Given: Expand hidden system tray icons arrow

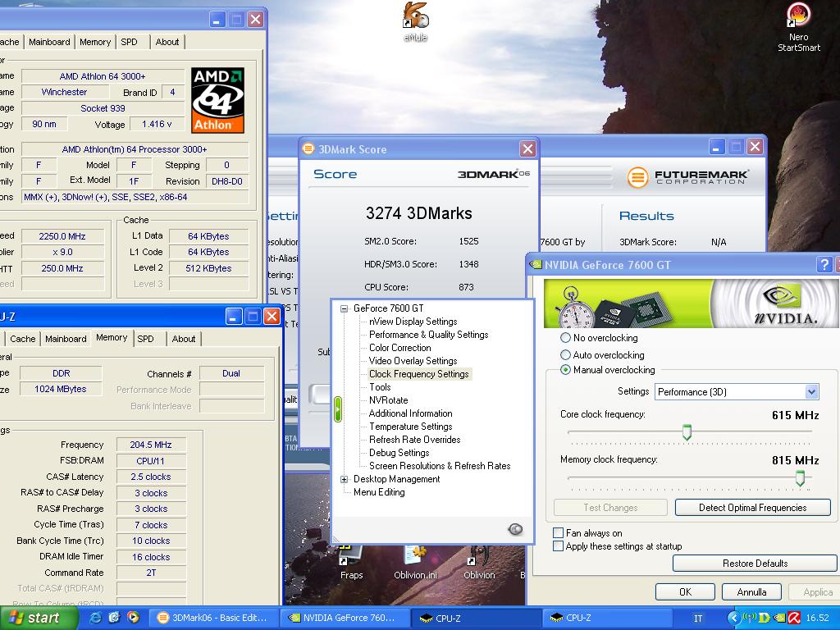Looking at the screenshot, I should click(733, 618).
